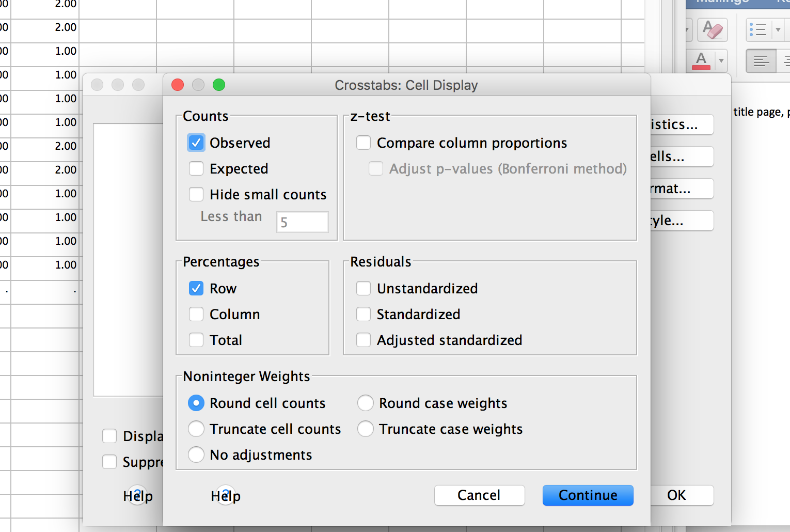This screenshot has height=532, width=790.
Task: Tick the Column percentages checkbox
Action: click(x=196, y=314)
